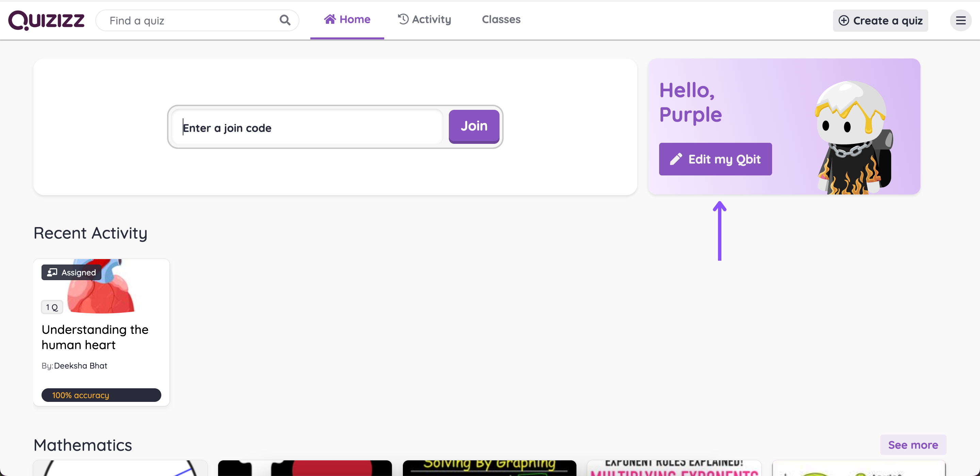980x476 pixels.
Task: Click the 1 Q question count badge
Action: 52,307
